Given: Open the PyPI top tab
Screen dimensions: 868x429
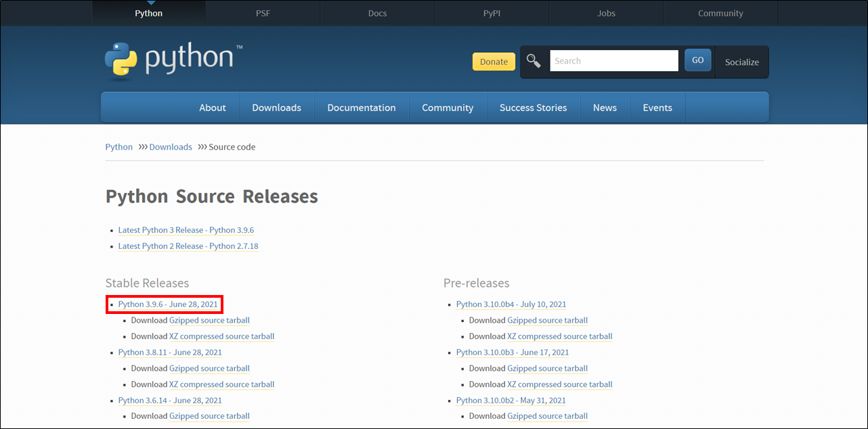Looking at the screenshot, I should click(x=492, y=13).
